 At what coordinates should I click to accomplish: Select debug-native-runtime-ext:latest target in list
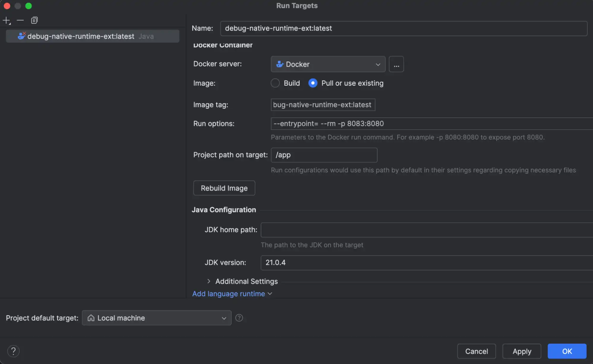tap(93, 36)
